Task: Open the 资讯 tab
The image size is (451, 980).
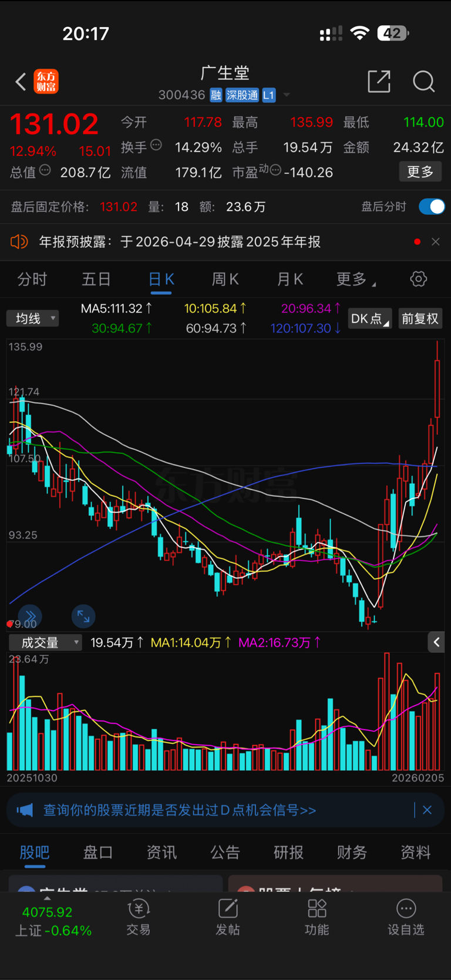Action: [161, 853]
